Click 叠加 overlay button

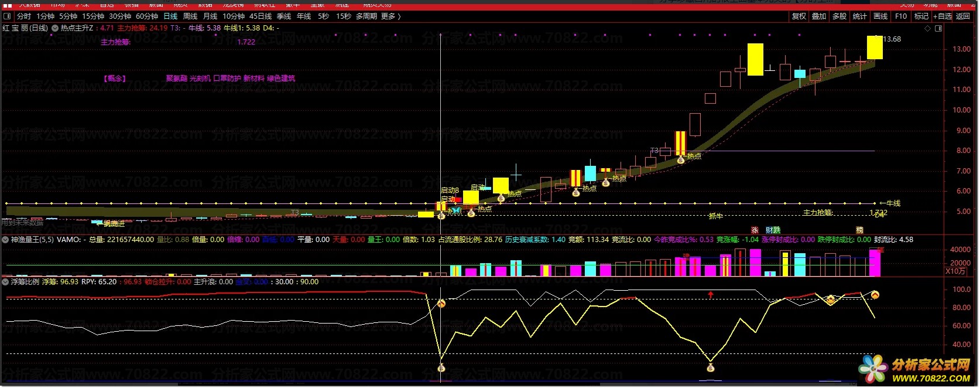[819, 16]
